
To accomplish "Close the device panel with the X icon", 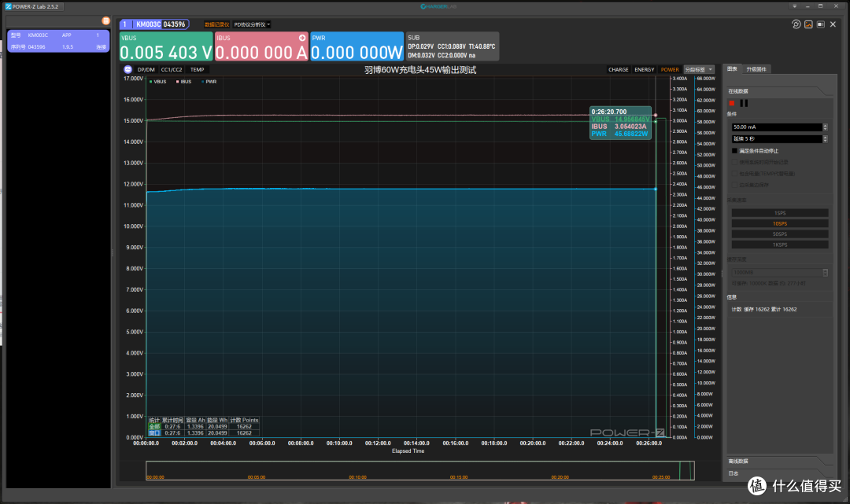I will [833, 24].
